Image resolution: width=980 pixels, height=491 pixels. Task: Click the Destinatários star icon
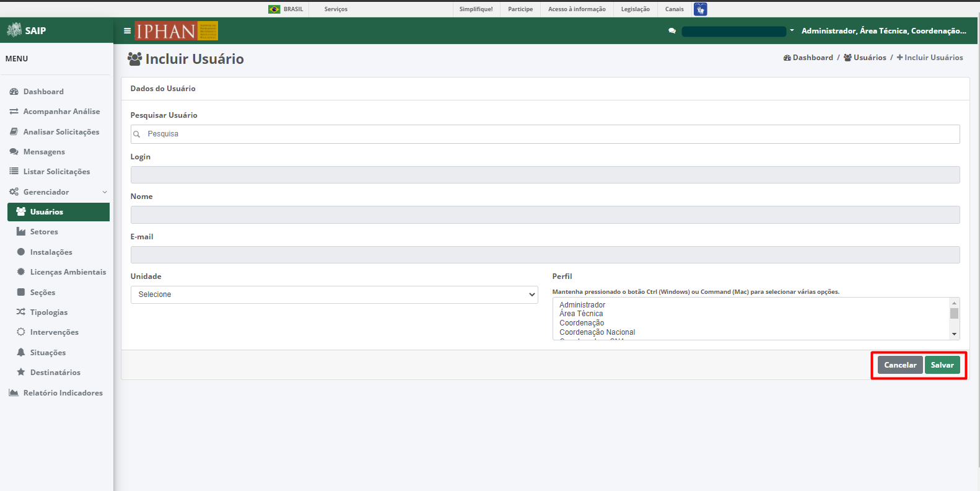(x=21, y=373)
